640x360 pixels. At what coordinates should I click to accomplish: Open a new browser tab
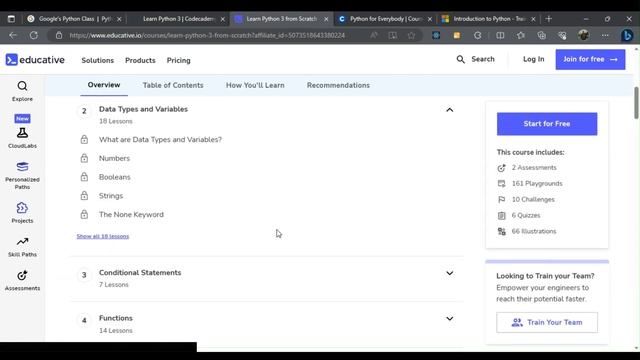click(549, 19)
